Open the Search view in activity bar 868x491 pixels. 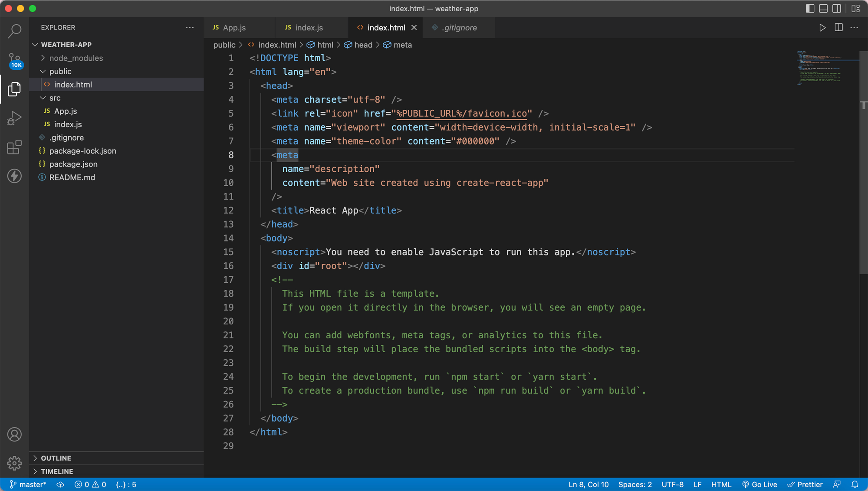pyautogui.click(x=14, y=31)
